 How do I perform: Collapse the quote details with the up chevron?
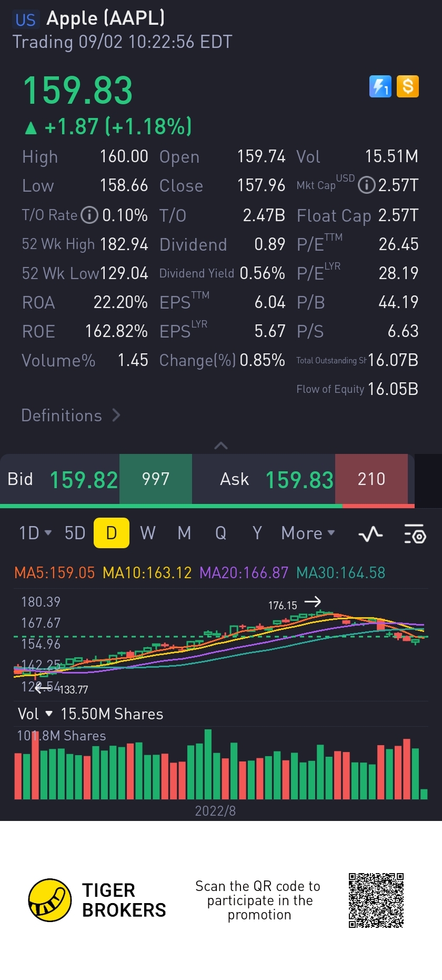pos(221,446)
